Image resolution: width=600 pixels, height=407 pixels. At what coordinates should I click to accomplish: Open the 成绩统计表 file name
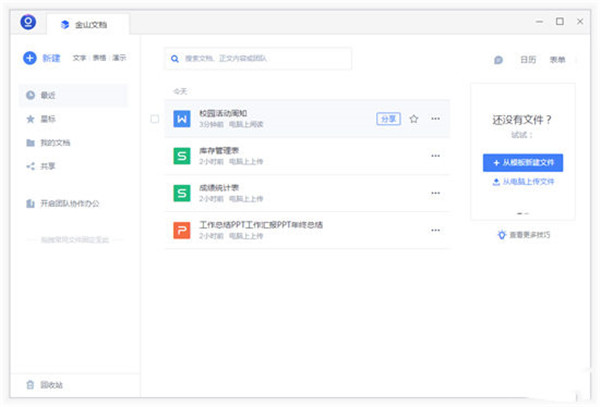point(219,187)
